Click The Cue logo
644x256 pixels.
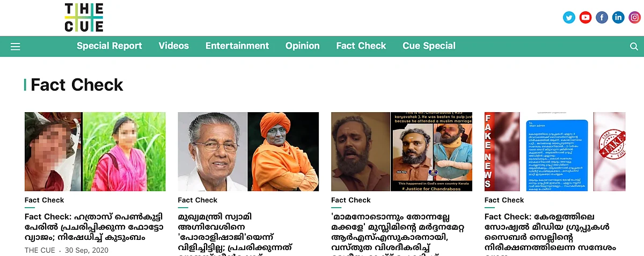pos(84,17)
